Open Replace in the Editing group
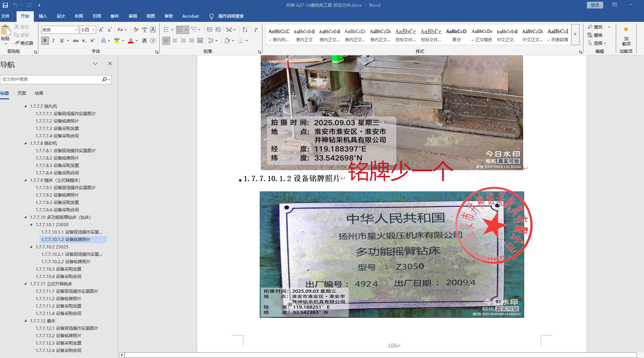 point(595,35)
